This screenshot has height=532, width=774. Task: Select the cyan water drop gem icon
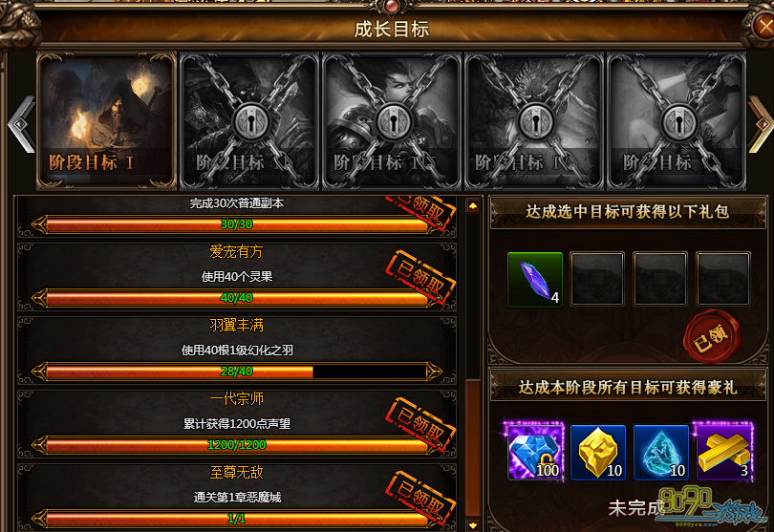[x=661, y=452]
